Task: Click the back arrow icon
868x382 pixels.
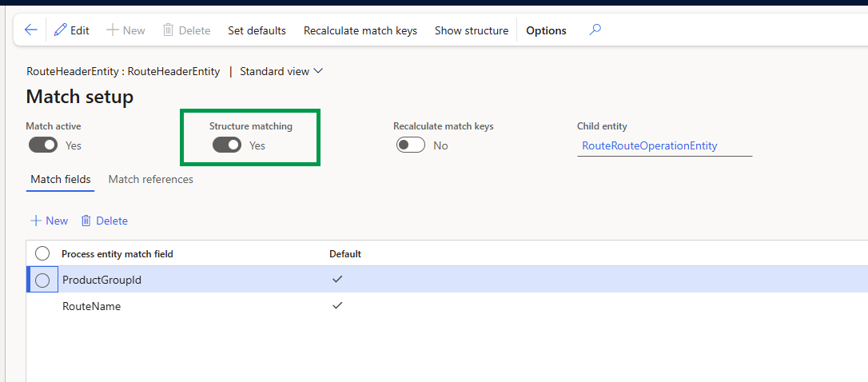Action: (31, 30)
